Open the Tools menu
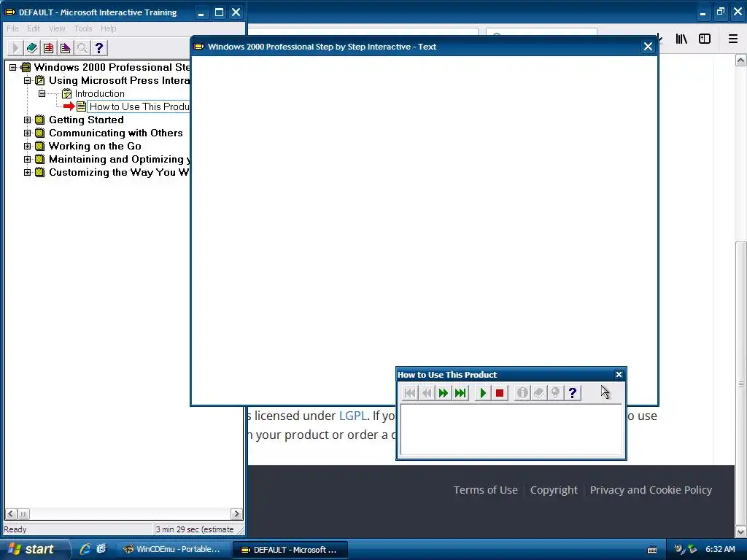This screenshot has width=747, height=560. (83, 28)
